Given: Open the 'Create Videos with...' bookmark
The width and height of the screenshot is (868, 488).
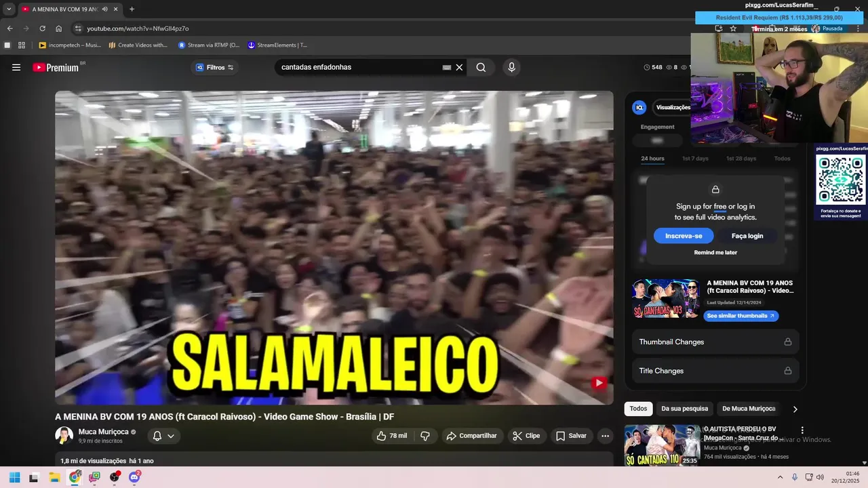Looking at the screenshot, I should click(138, 45).
